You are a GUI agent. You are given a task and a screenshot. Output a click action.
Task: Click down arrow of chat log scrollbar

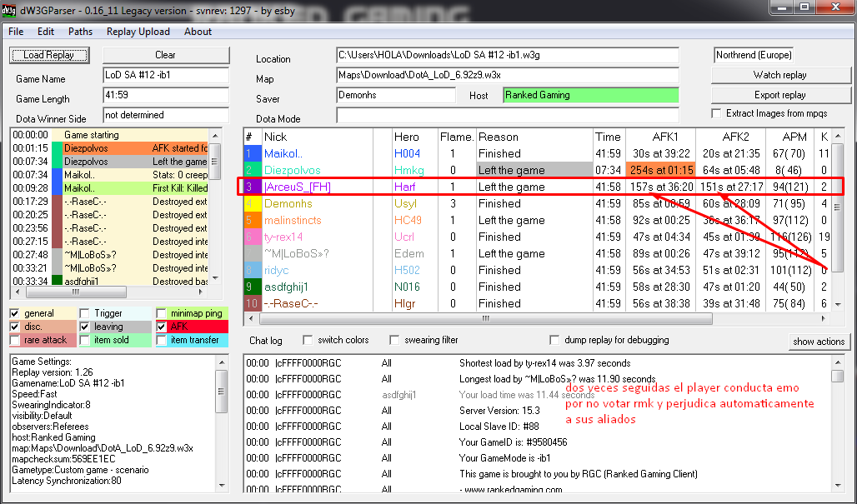pos(837,486)
